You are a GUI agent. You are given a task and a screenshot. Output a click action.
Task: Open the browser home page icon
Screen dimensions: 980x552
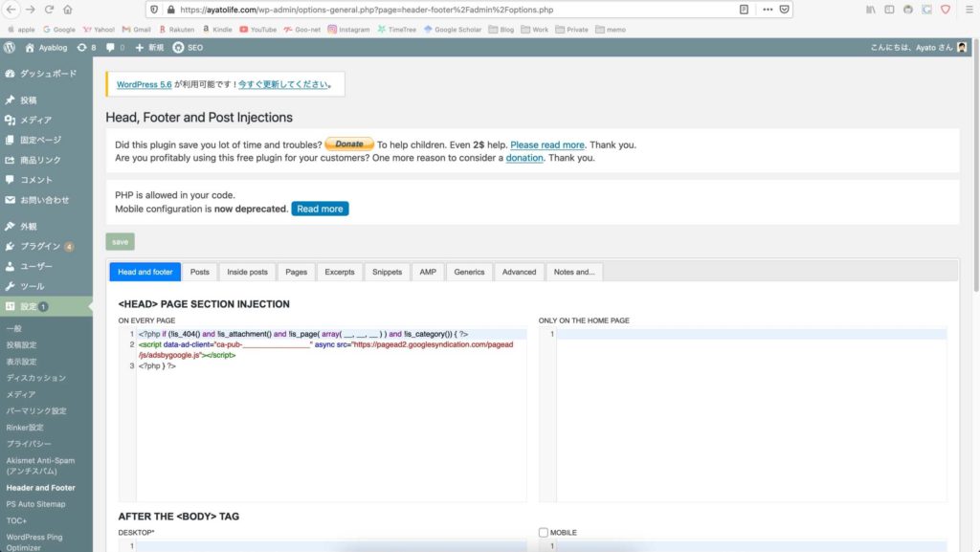pos(68,10)
